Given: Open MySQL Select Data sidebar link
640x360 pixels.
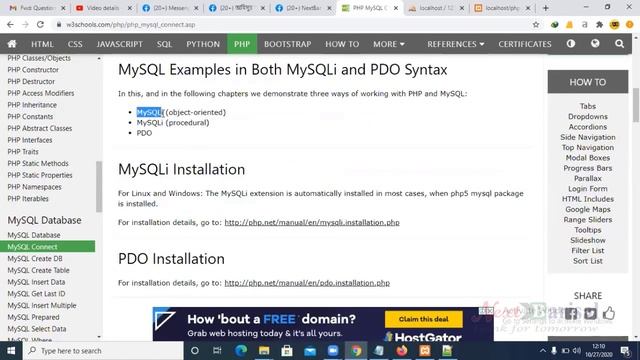Looking at the screenshot, I should coord(37,329).
